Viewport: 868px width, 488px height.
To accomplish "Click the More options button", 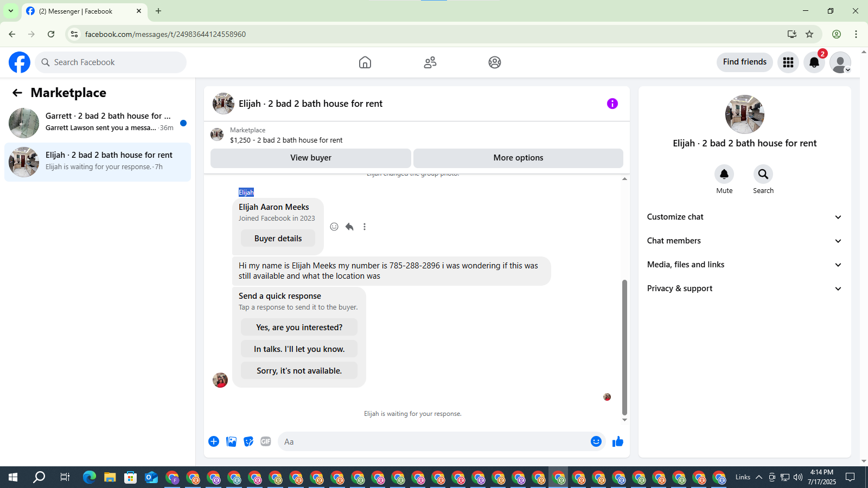I will pyautogui.click(x=518, y=158).
